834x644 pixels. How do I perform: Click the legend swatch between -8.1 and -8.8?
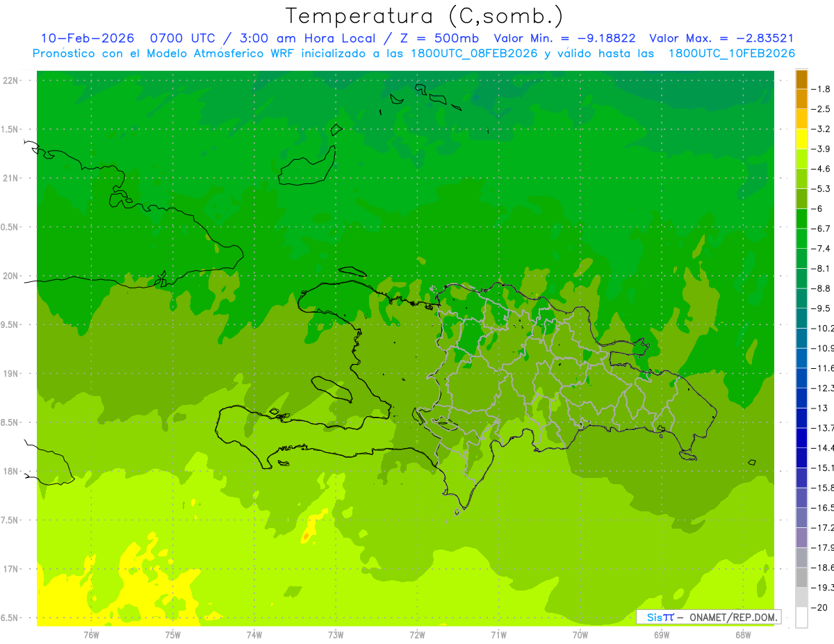tap(801, 279)
